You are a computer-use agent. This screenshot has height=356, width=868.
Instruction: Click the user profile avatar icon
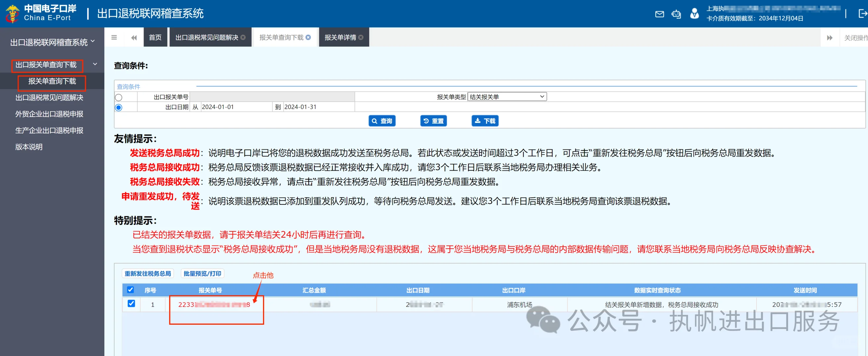tap(694, 14)
